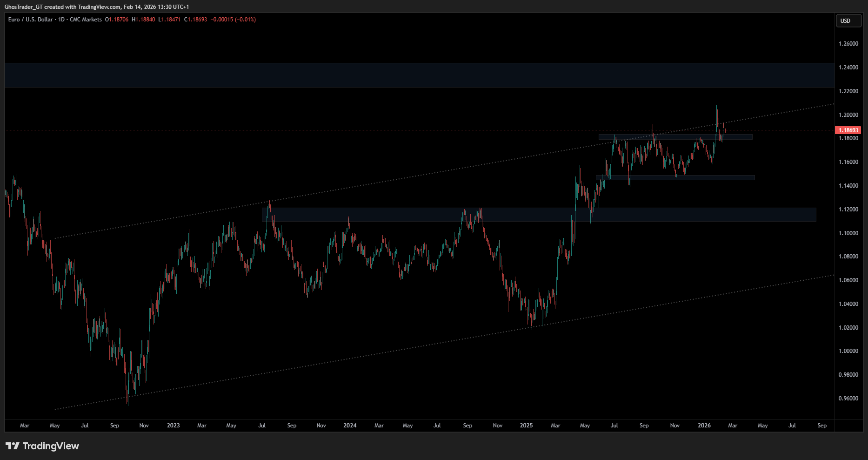The width and height of the screenshot is (868, 460).
Task: Click the current price label 1.18693
Action: [849, 130]
